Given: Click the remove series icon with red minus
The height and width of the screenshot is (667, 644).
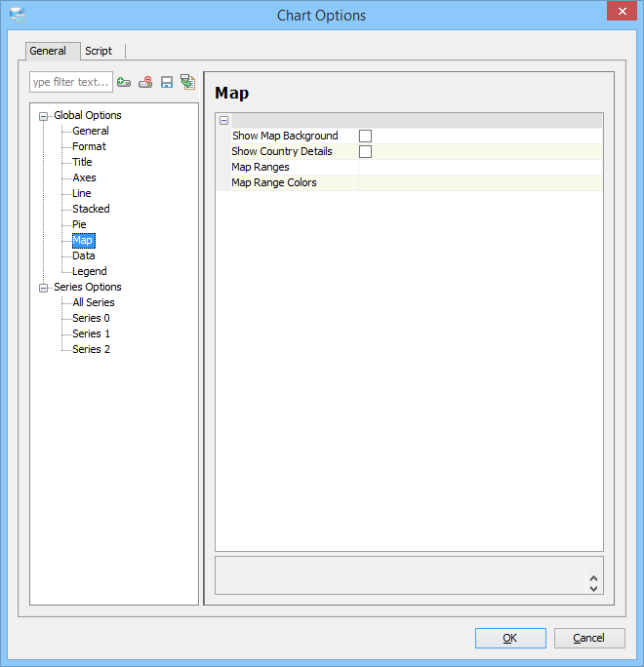Looking at the screenshot, I should tap(145, 82).
